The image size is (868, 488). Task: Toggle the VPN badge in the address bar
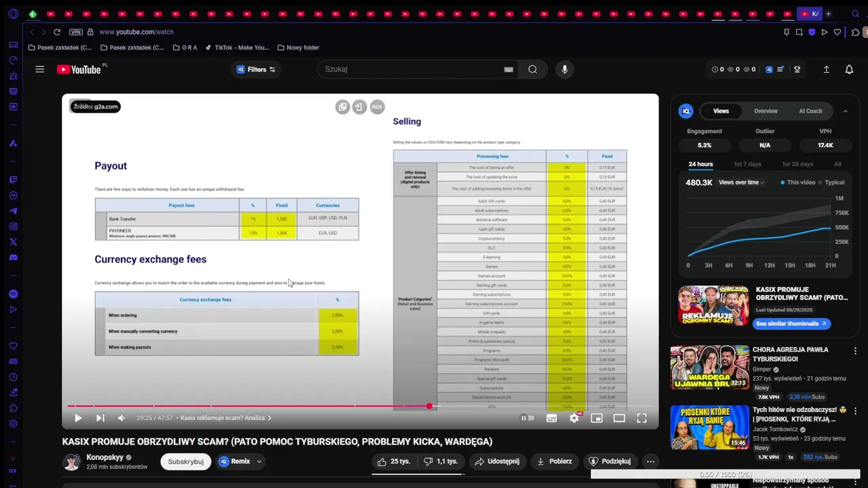tap(75, 32)
